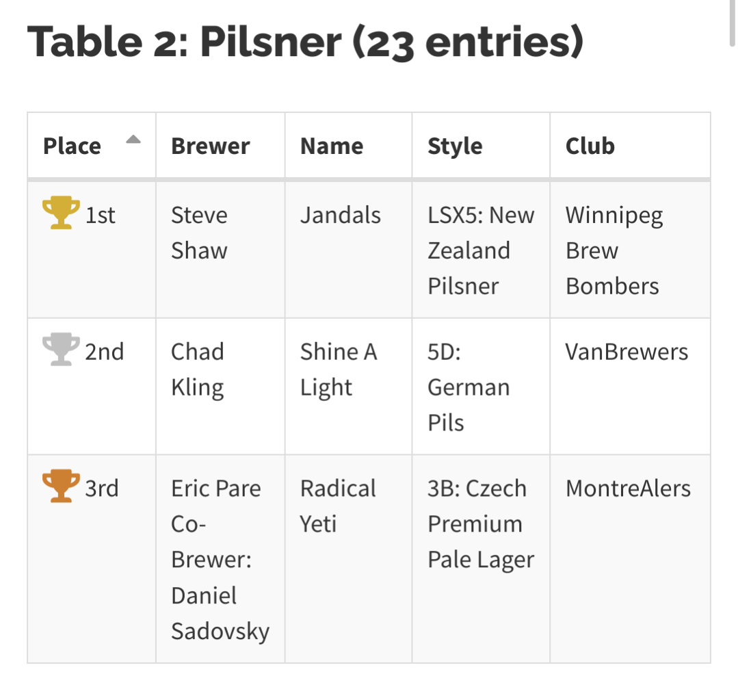Click the gold 1st place trophy icon
The image size is (738, 700).
pyautogui.click(x=60, y=213)
